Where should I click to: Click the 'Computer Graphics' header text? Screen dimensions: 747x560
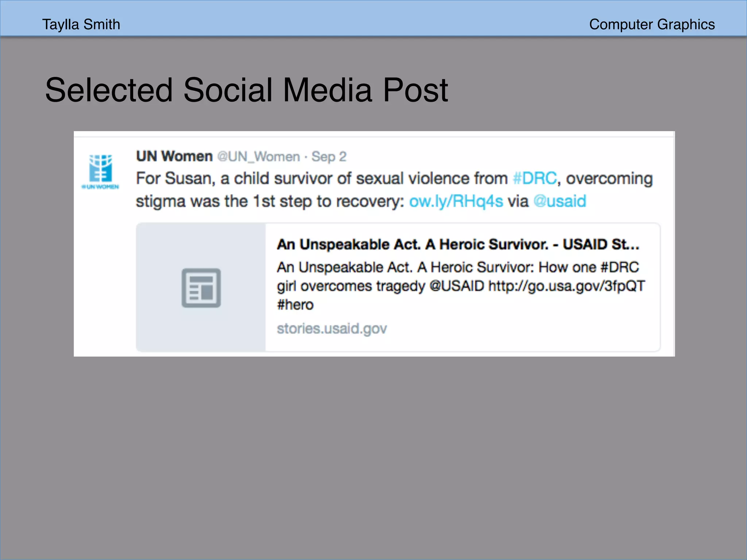click(x=651, y=24)
